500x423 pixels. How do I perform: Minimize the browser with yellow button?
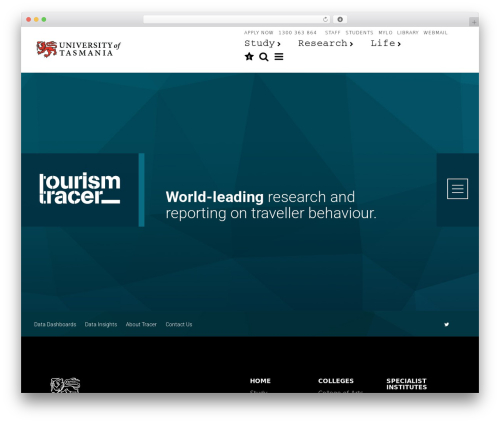coord(36,19)
